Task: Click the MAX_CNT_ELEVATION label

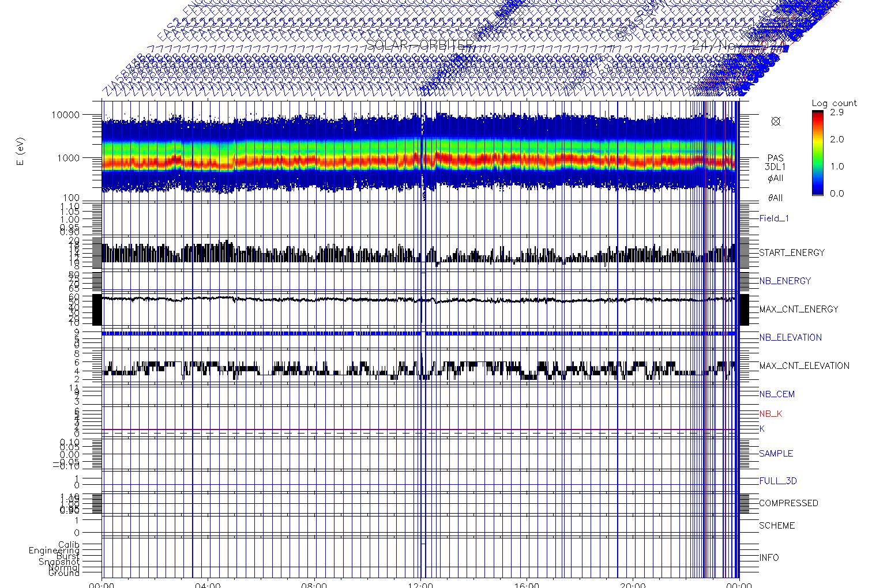Action: tap(804, 365)
